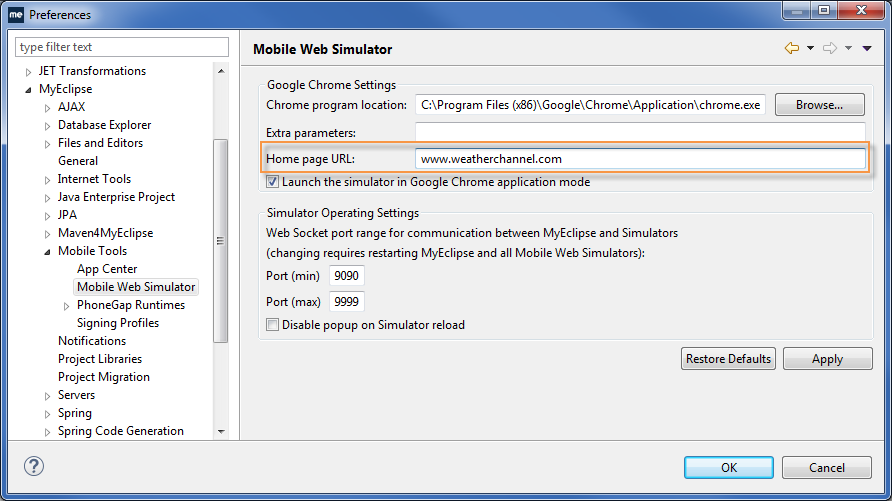Expand the PhoneGap Runtimes node

pyautogui.click(x=66, y=306)
